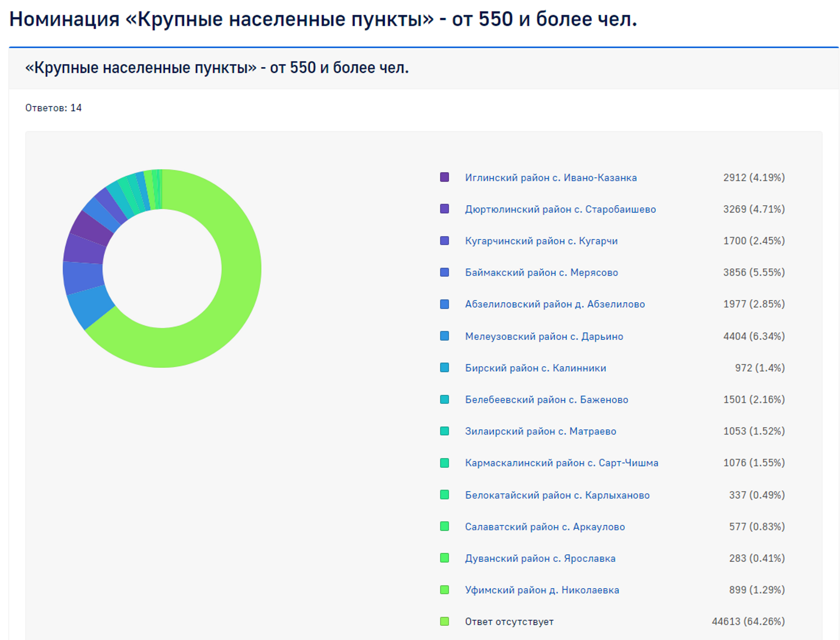Click the swatch beside Бирский район с. Калинники

[x=444, y=368]
